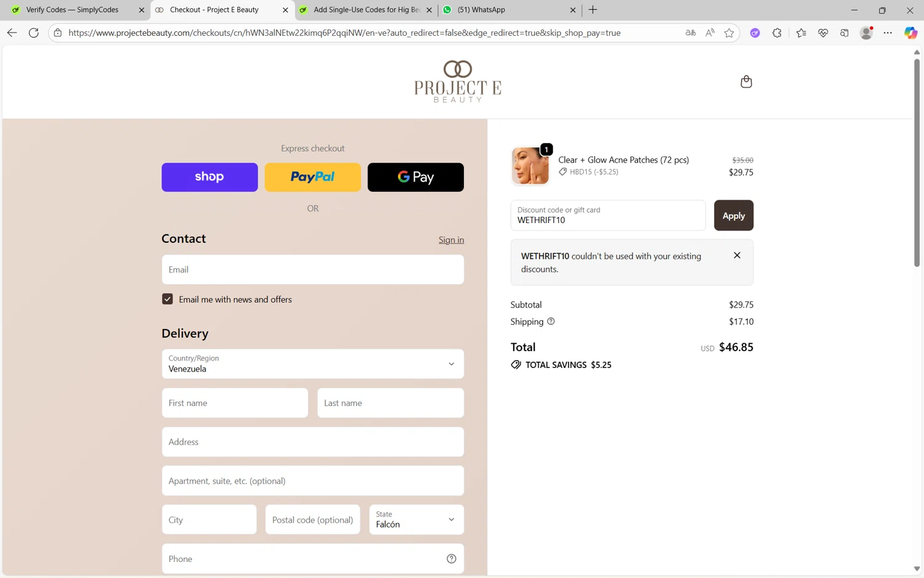Open the browser profile avatar
The image size is (924, 578).
coord(866,33)
